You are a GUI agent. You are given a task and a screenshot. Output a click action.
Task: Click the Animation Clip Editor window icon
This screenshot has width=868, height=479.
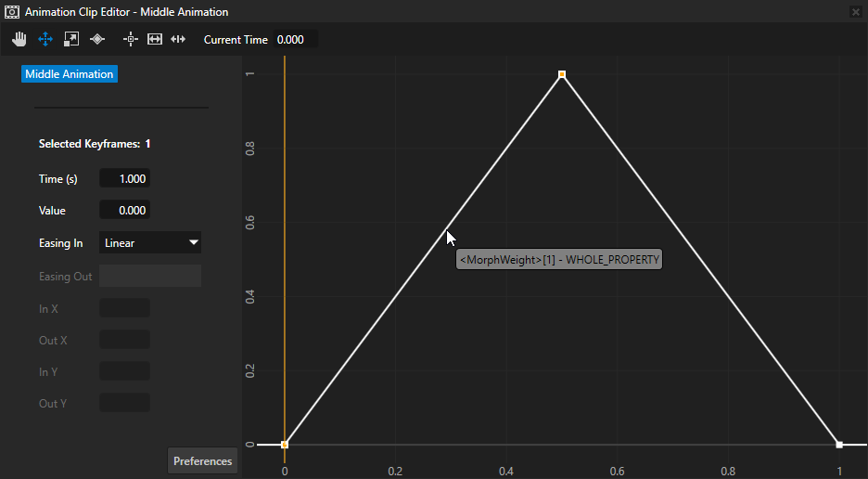[12, 12]
